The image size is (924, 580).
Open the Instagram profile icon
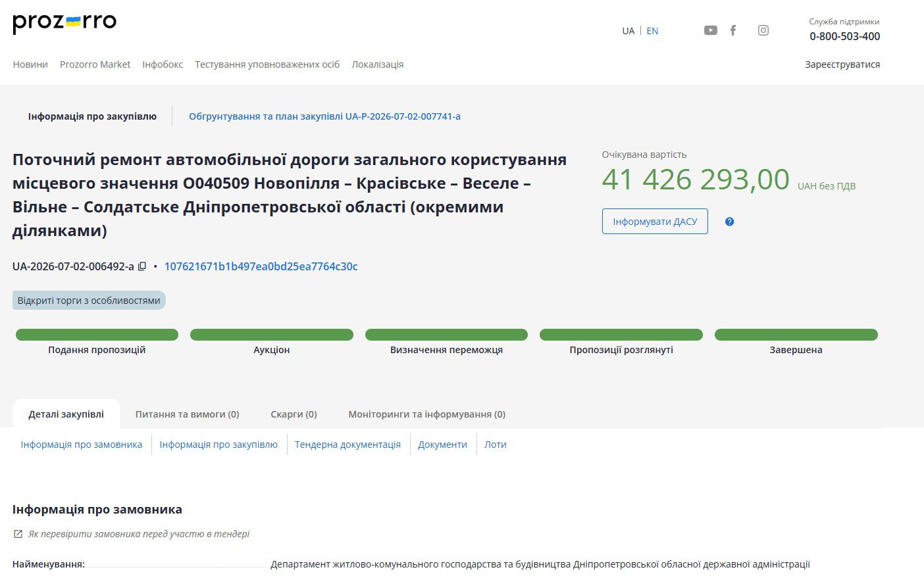coord(763,30)
